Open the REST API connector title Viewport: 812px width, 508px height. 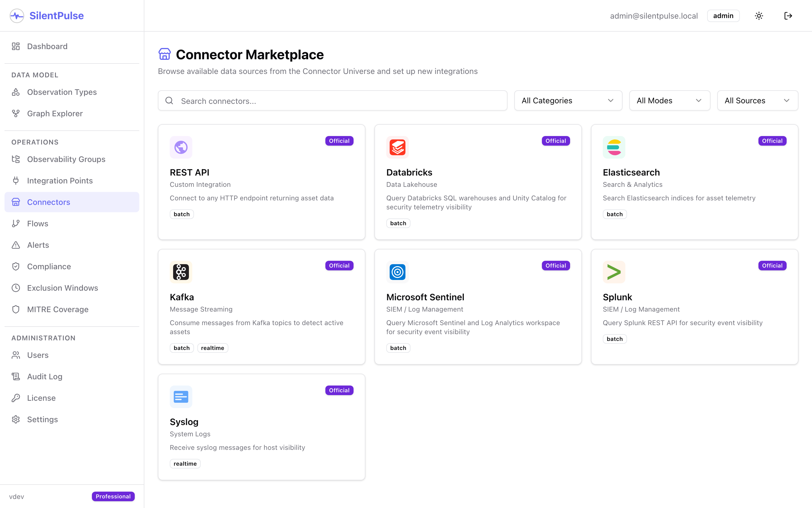click(189, 172)
